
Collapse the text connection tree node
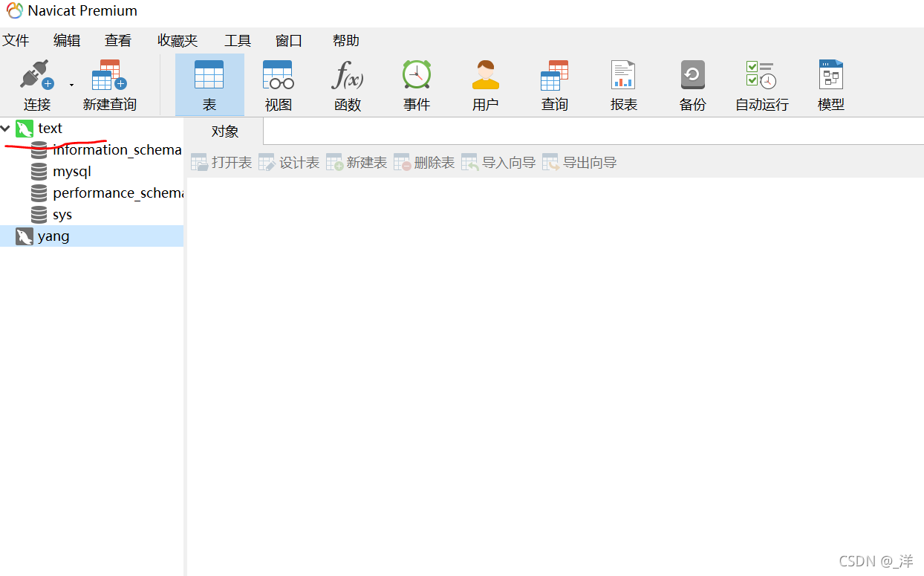[x=6, y=129]
